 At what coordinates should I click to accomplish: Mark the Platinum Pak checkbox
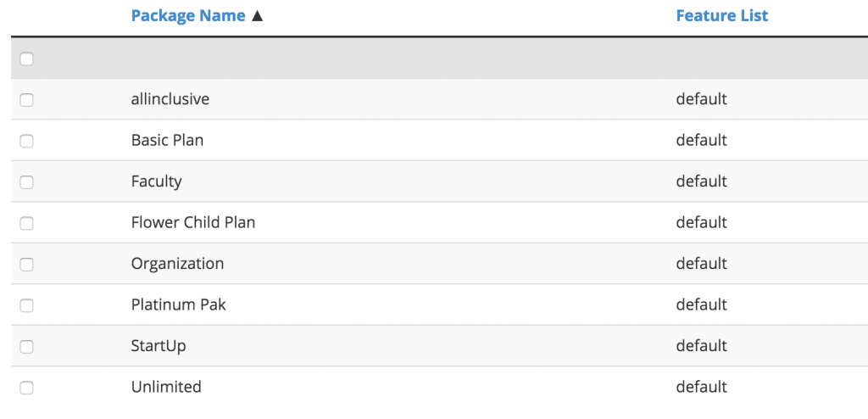pos(26,305)
